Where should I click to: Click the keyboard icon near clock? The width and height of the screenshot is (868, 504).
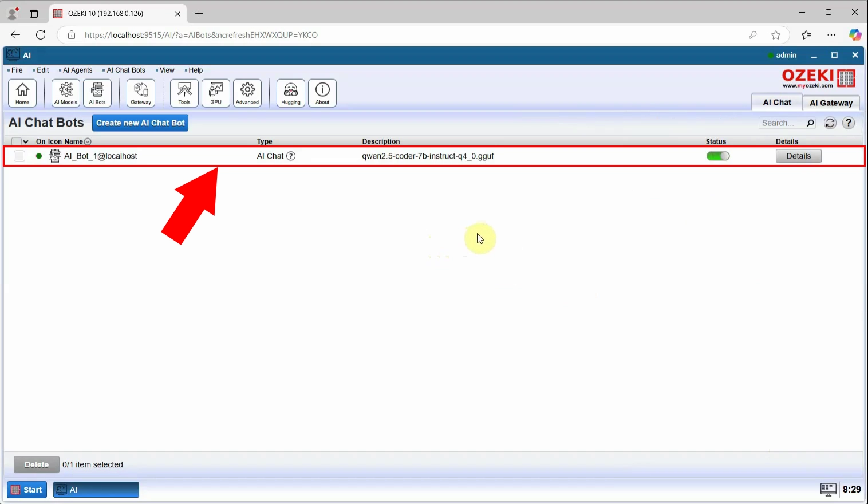click(x=828, y=489)
